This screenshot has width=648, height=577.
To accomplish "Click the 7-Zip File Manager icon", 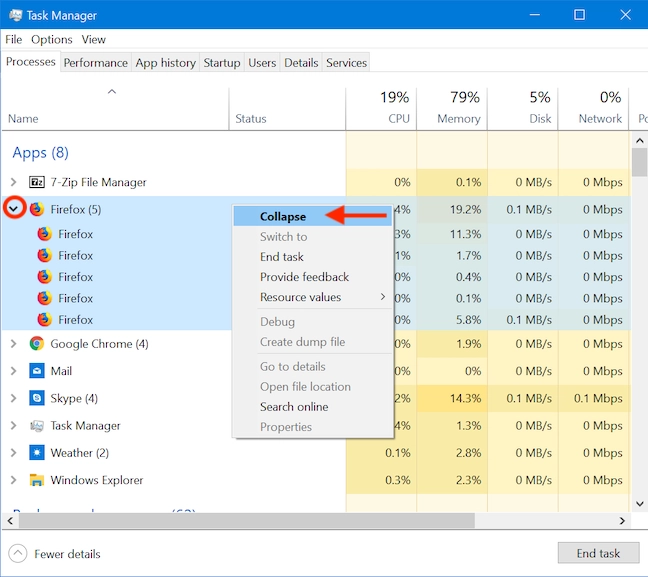I will tap(37, 182).
